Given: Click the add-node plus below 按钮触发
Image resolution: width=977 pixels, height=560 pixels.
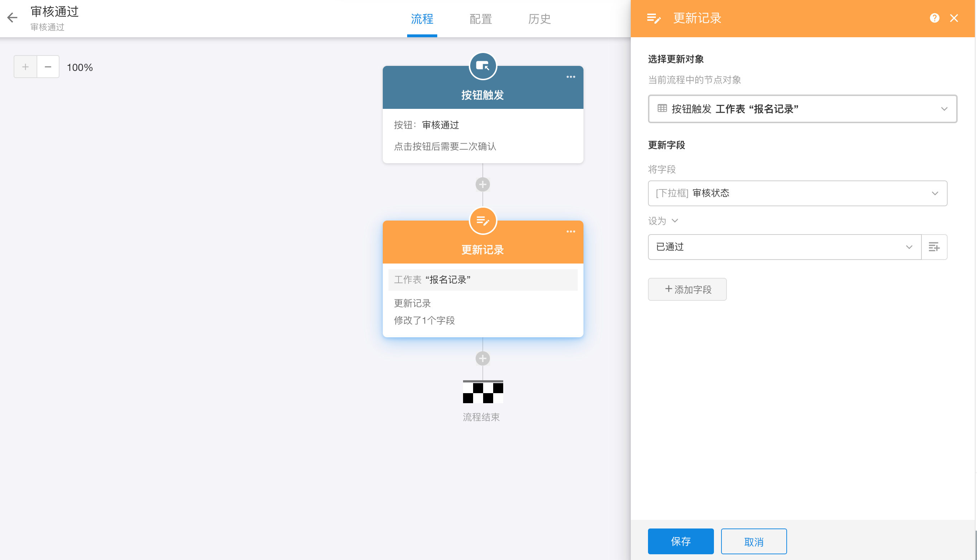Looking at the screenshot, I should [x=482, y=185].
